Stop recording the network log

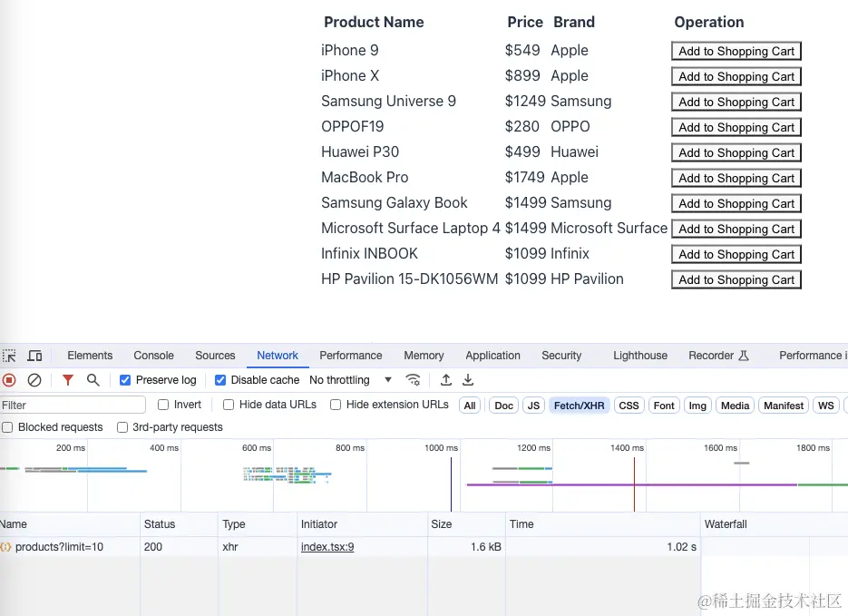(x=9, y=380)
